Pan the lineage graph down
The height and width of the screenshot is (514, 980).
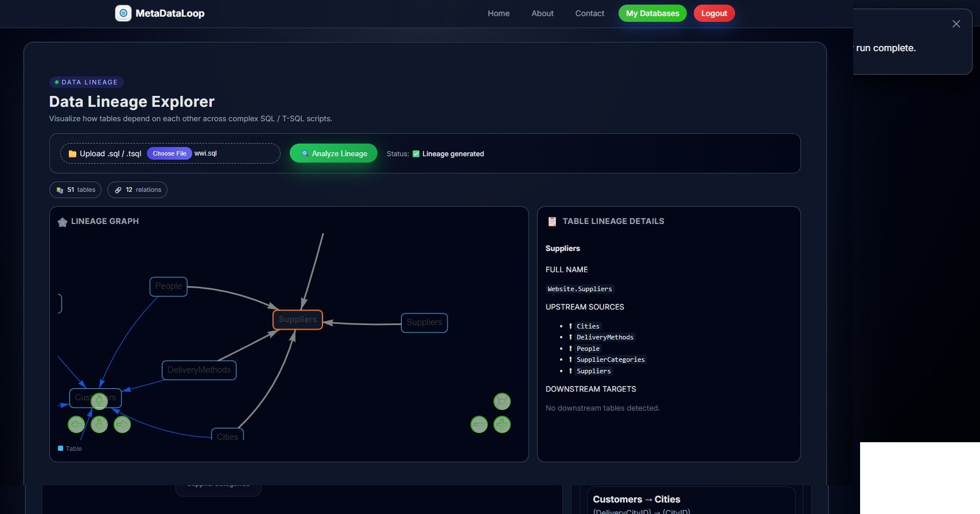click(99, 424)
